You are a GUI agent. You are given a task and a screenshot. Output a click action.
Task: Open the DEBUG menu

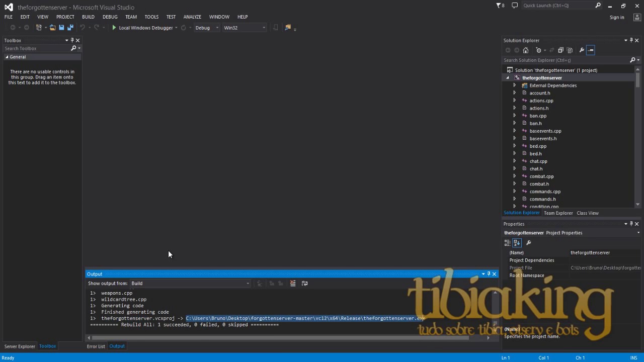[110, 17]
